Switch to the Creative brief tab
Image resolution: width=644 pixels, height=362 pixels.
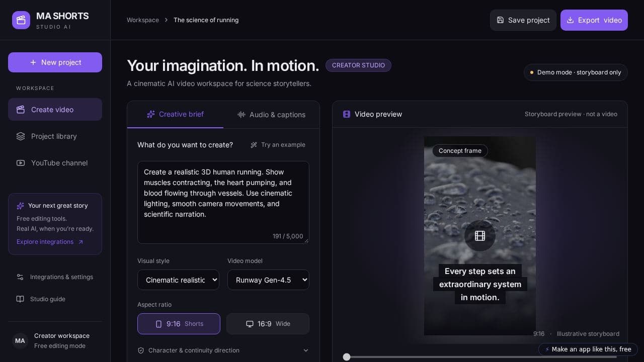(175, 114)
